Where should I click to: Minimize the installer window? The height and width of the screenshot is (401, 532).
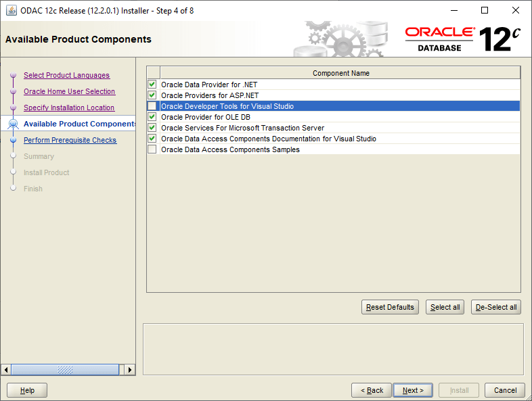click(x=454, y=11)
